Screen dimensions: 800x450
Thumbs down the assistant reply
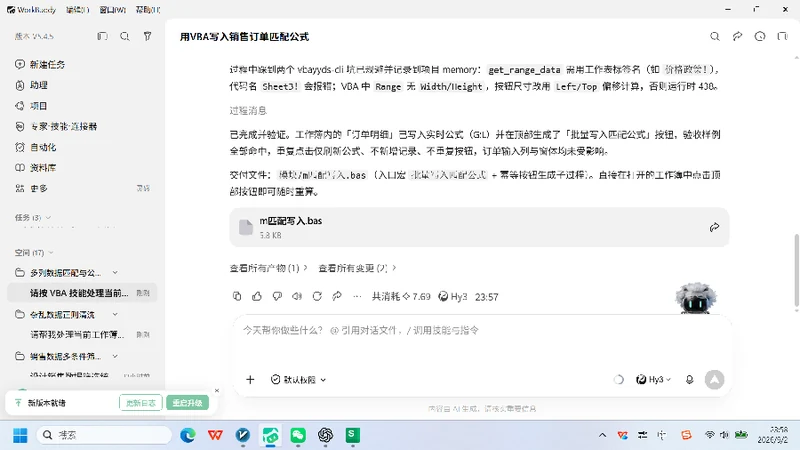coord(277,296)
